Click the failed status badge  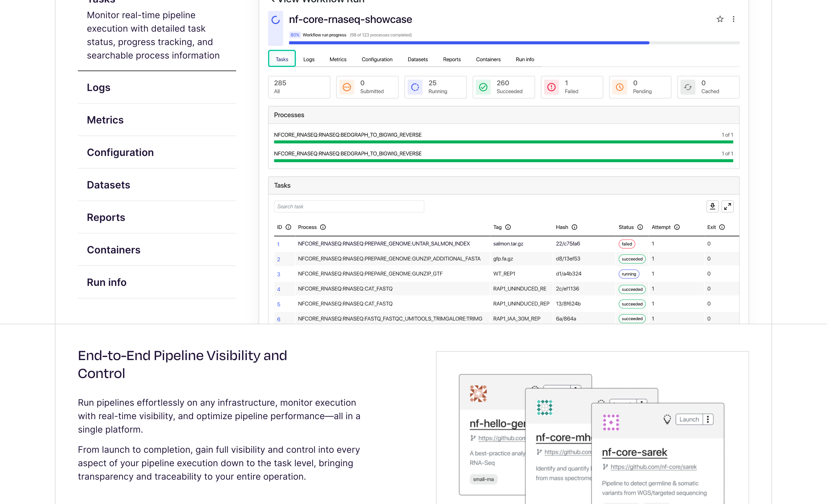(x=627, y=244)
